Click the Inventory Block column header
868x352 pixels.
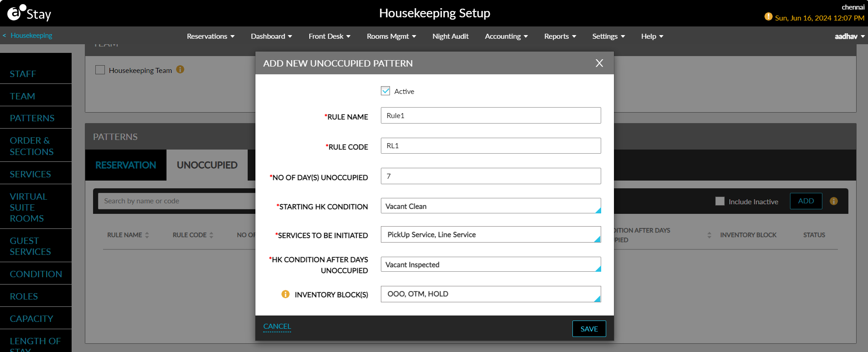pyautogui.click(x=748, y=235)
